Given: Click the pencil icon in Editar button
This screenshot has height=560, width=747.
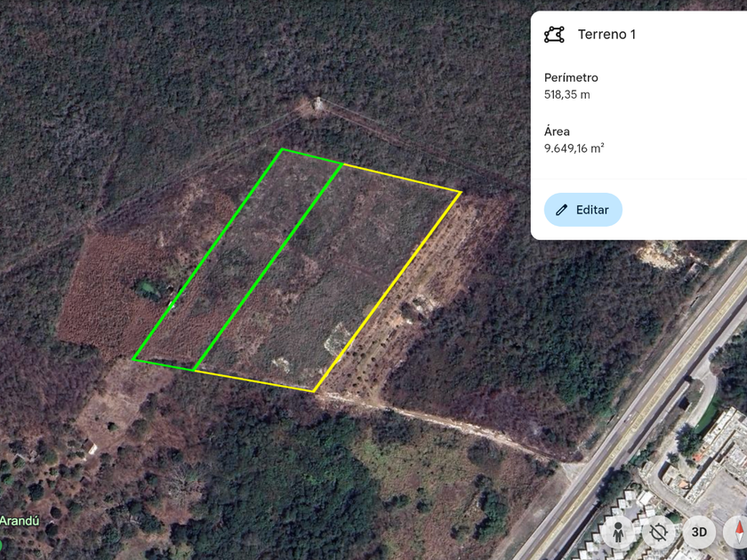Looking at the screenshot, I should (x=561, y=210).
